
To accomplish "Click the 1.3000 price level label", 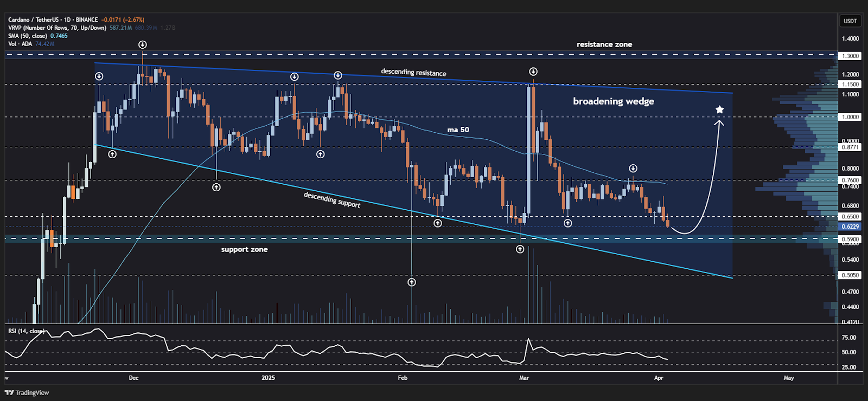I will point(850,56).
